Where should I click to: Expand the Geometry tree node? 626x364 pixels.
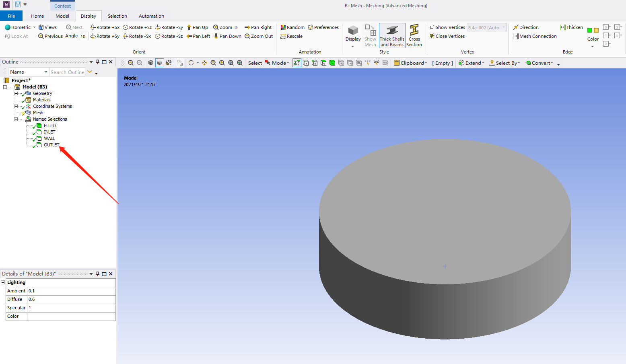click(16, 93)
